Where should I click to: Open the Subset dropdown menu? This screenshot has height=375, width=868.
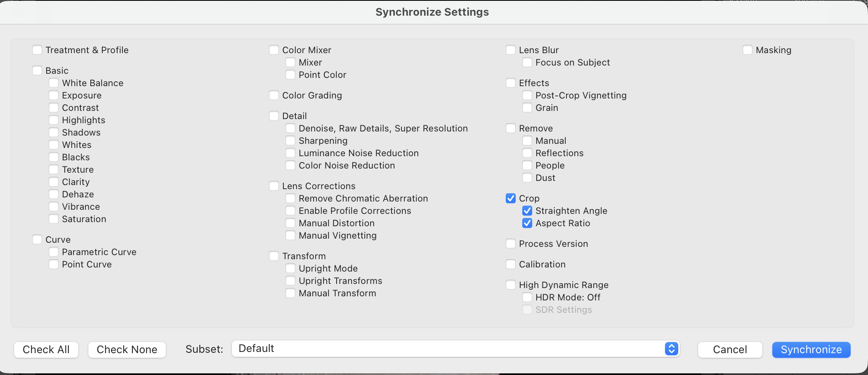[672, 349]
